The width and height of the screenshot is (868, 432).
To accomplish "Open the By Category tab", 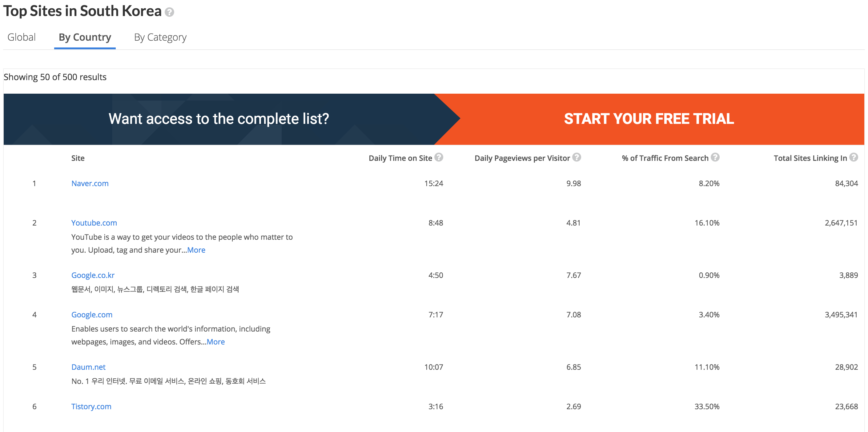I will pyautogui.click(x=160, y=37).
